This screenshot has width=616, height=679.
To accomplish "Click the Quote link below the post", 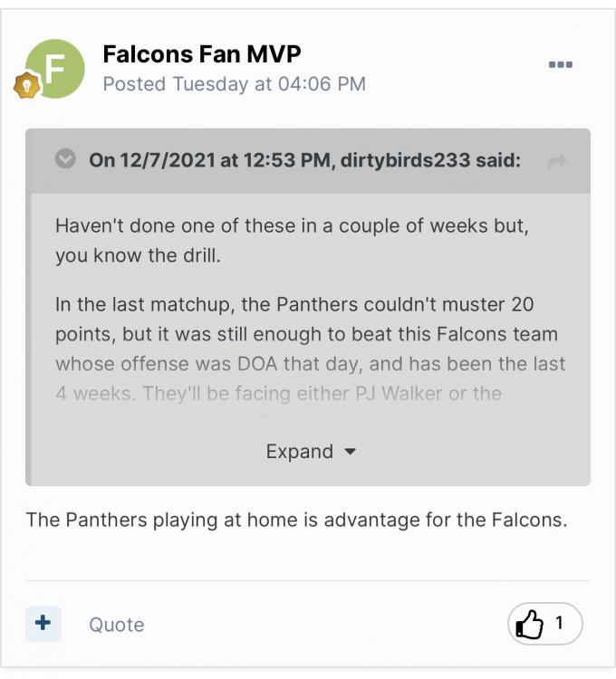I will [116, 625].
